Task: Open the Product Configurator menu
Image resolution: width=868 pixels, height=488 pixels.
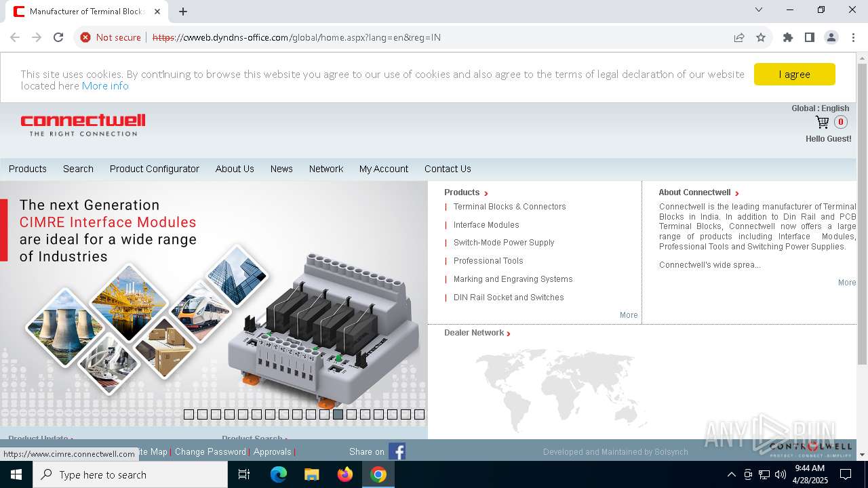Action: (x=155, y=169)
